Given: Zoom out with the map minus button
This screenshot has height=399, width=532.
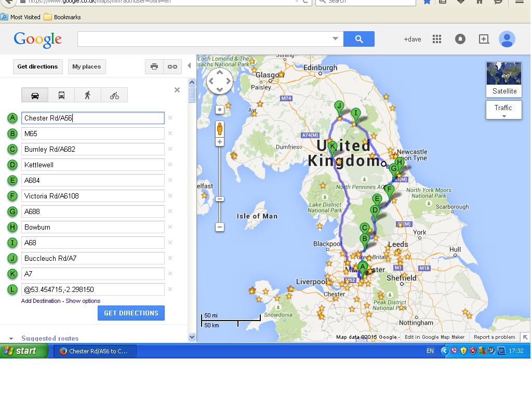Looking at the screenshot, I should click(220, 227).
